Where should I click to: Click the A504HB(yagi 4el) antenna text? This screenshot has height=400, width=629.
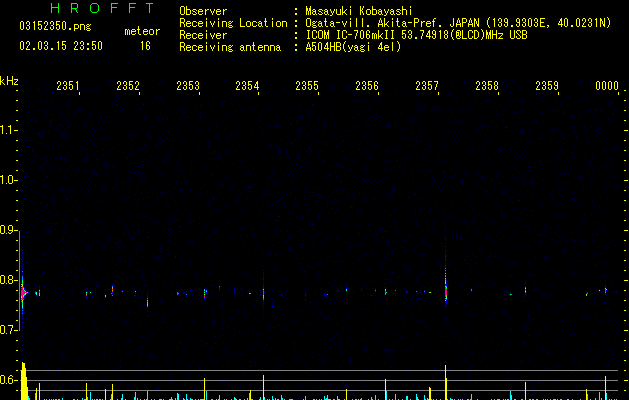(353, 47)
